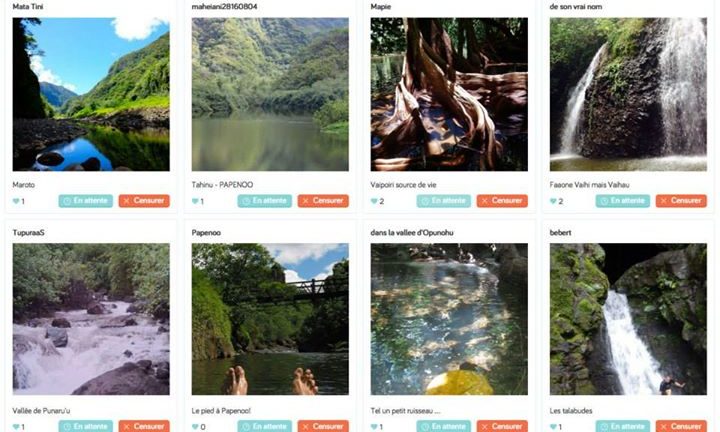
Task: Click the heart under Vallée de Punaru'u
Action: click(16, 427)
